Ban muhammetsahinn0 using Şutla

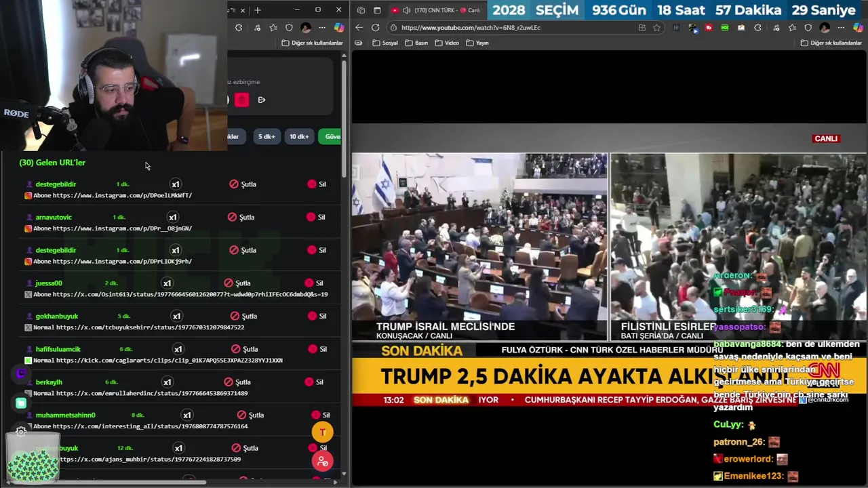250,415
